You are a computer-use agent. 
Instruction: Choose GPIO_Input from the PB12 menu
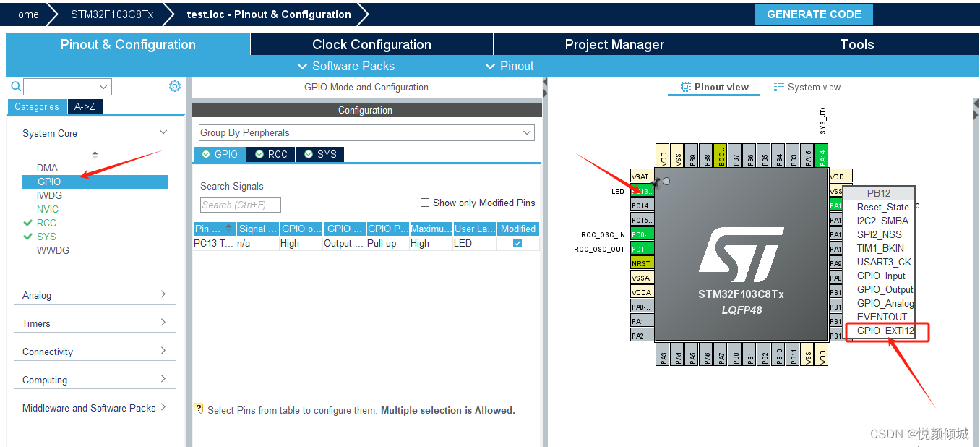click(881, 276)
